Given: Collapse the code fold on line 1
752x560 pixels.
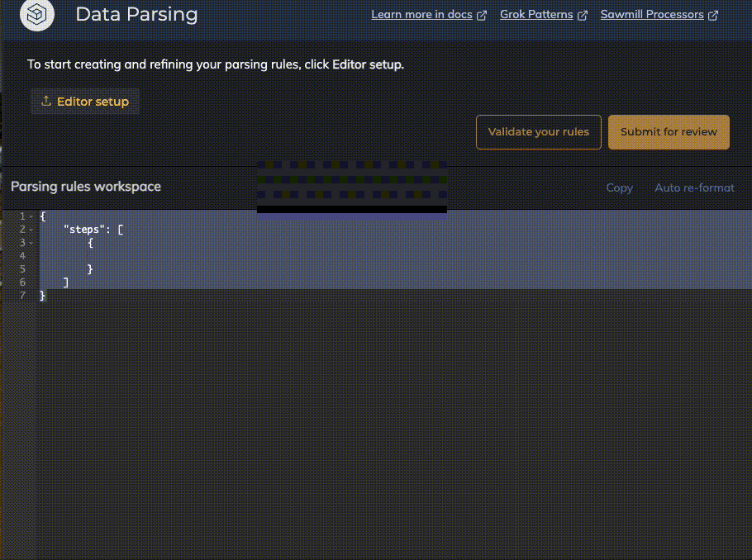Looking at the screenshot, I should click(x=31, y=216).
